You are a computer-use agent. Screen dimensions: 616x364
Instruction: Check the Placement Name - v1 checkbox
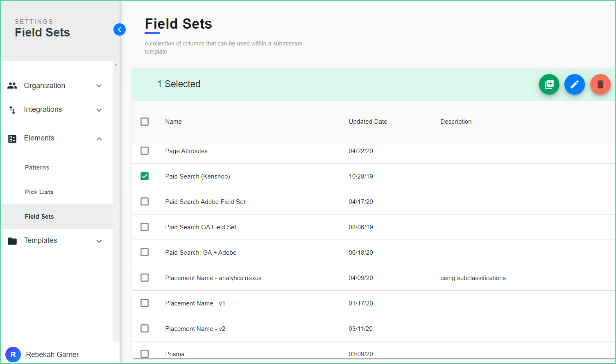(145, 303)
